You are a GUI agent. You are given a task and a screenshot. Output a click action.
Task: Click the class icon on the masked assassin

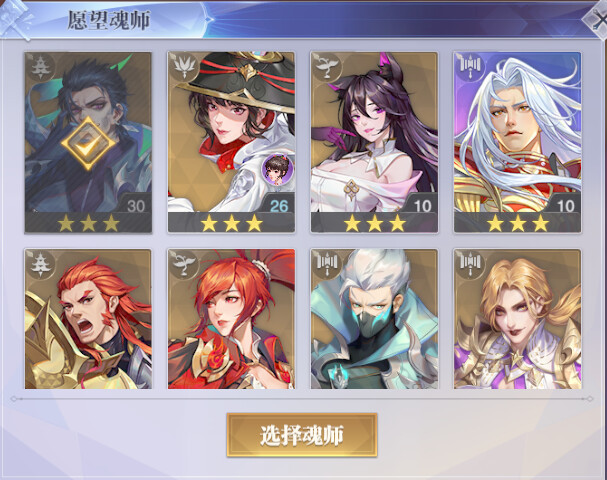(x=327, y=264)
